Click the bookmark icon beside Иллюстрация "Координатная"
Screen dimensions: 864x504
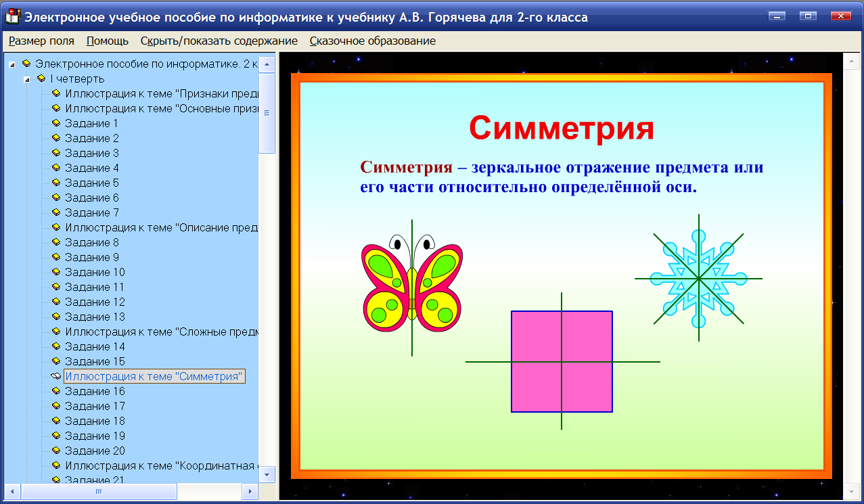point(55,465)
